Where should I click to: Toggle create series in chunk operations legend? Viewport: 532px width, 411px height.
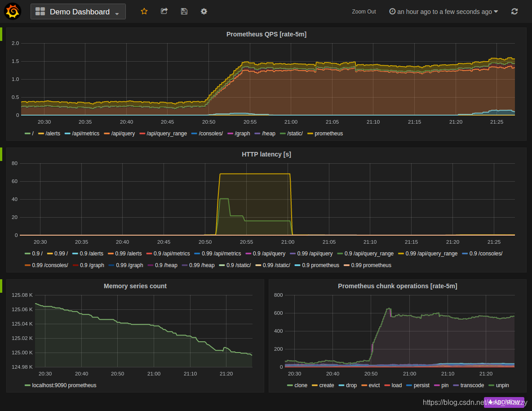(x=323, y=385)
